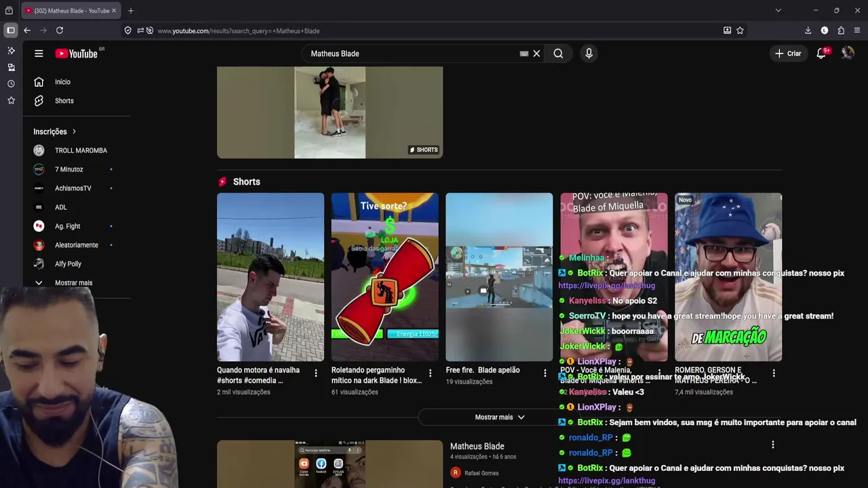Open the YouTube hamburger guide menu

pos(39,54)
